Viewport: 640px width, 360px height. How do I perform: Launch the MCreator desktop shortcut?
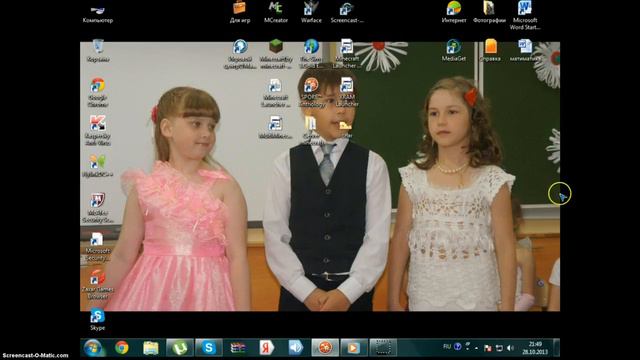coord(276,12)
